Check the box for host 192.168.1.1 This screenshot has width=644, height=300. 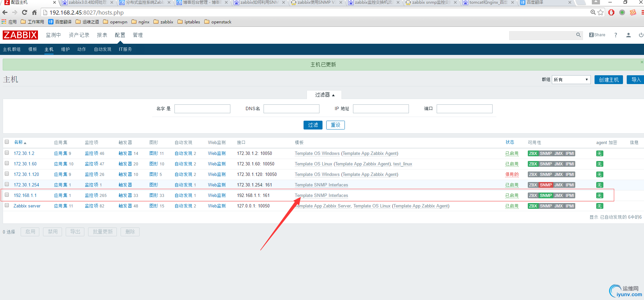(7, 195)
